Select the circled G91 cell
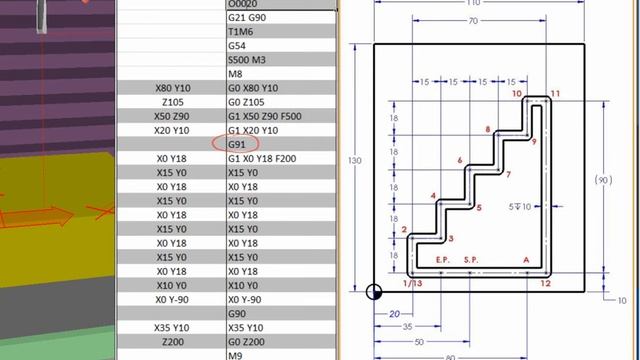 coord(282,144)
